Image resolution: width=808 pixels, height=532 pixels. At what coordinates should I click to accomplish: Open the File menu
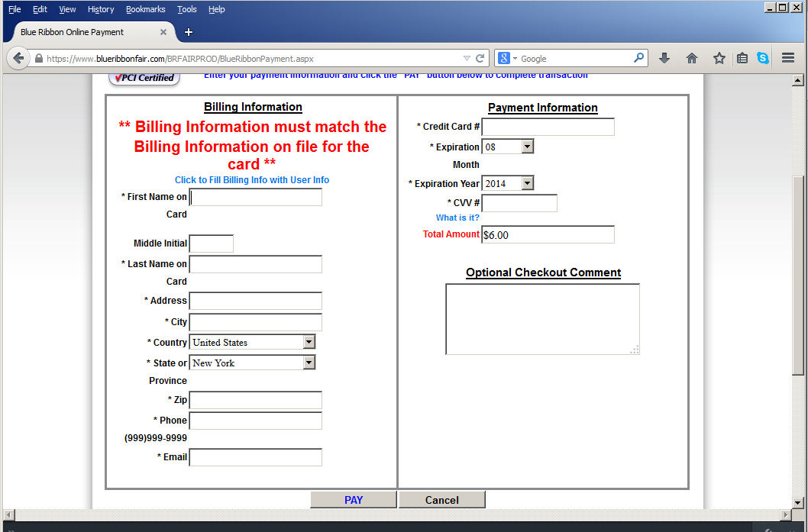click(15, 9)
